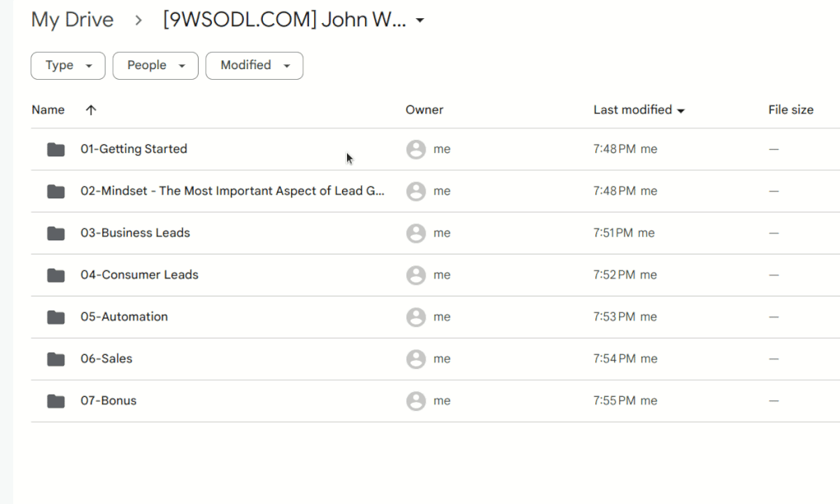Click the 05-Automation folder icon
840x504 pixels.
[x=56, y=317]
